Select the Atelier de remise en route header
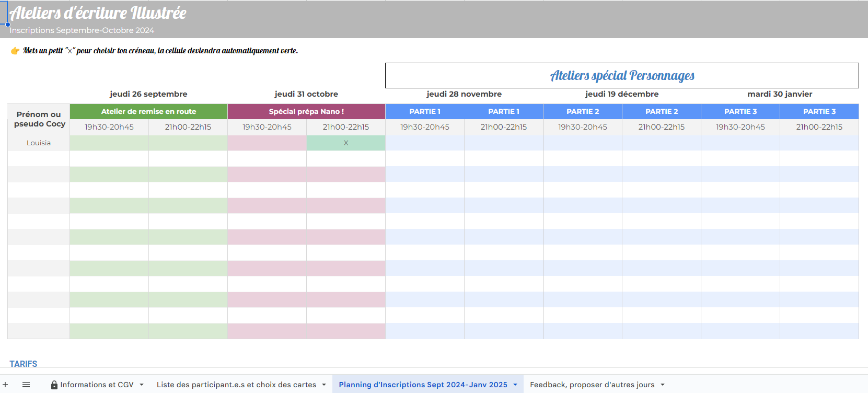This screenshot has width=868, height=393. (148, 111)
